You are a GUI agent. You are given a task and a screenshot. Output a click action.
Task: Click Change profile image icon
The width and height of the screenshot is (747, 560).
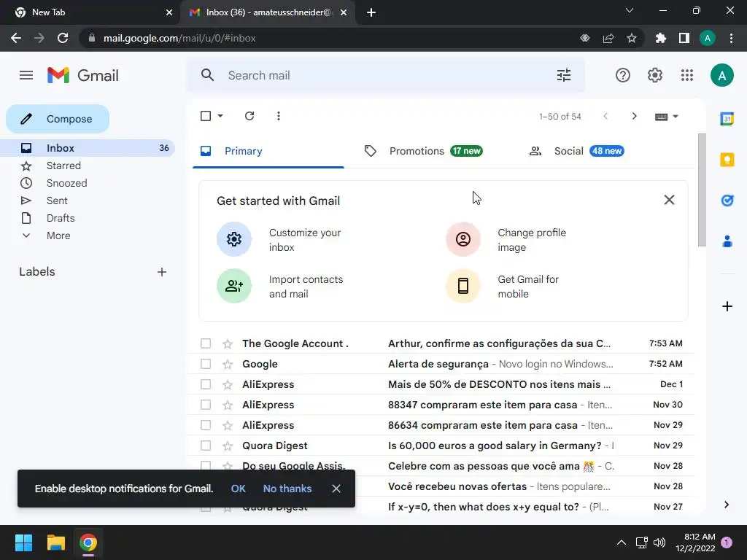(x=463, y=239)
